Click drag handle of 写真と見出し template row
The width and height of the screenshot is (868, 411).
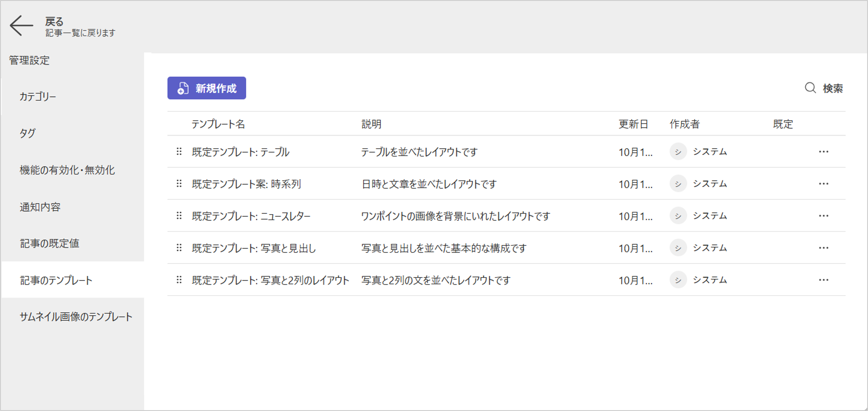pyautogui.click(x=179, y=248)
